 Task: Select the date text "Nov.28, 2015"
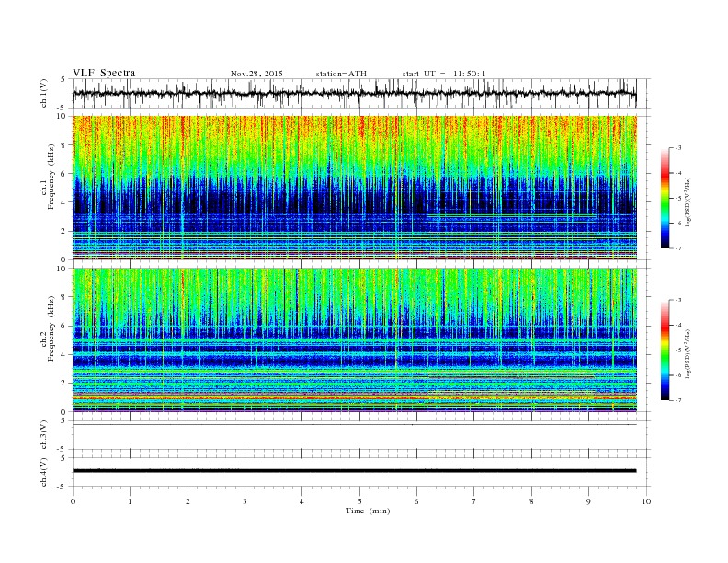tap(256, 74)
